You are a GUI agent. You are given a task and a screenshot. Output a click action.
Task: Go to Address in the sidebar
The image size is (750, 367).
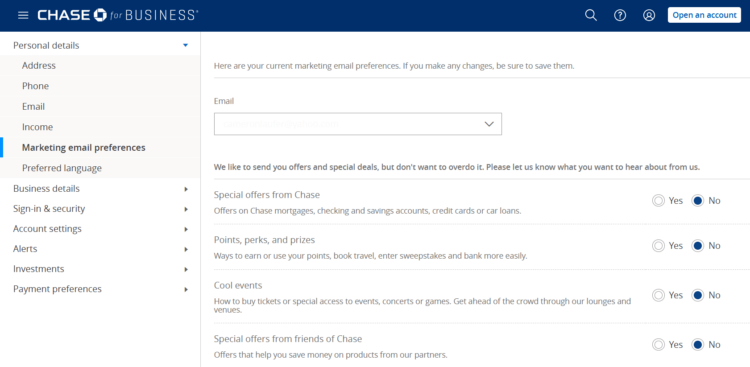tap(39, 66)
